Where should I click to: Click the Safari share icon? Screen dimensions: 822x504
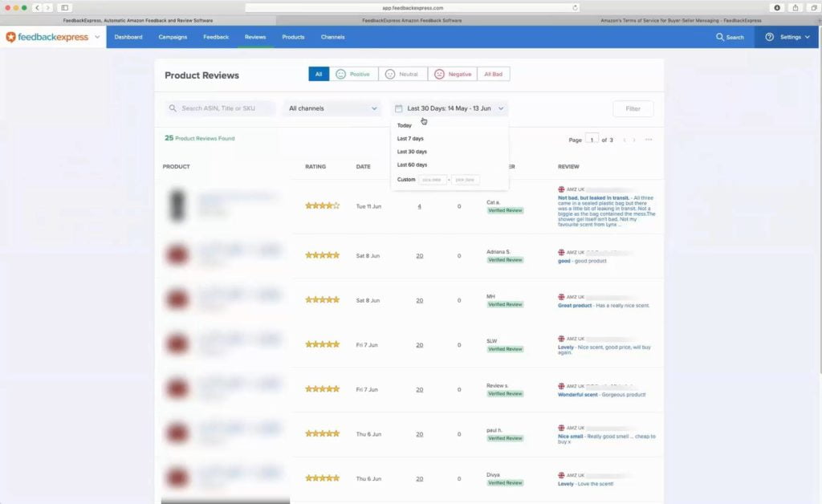point(796,8)
